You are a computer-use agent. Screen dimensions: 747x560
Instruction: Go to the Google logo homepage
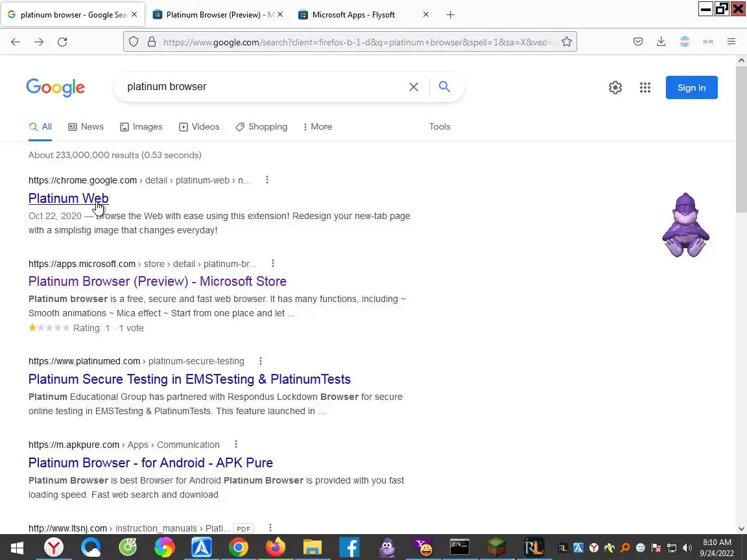click(55, 87)
